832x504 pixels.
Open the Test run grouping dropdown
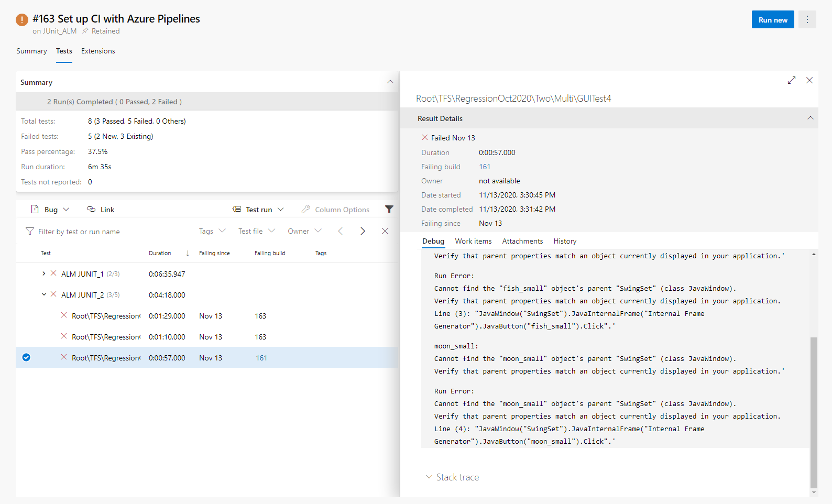point(258,210)
